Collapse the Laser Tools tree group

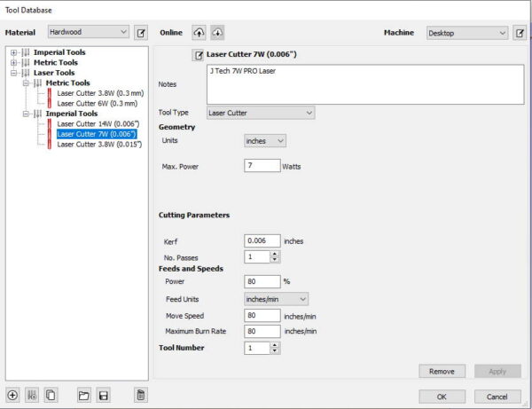(13, 73)
